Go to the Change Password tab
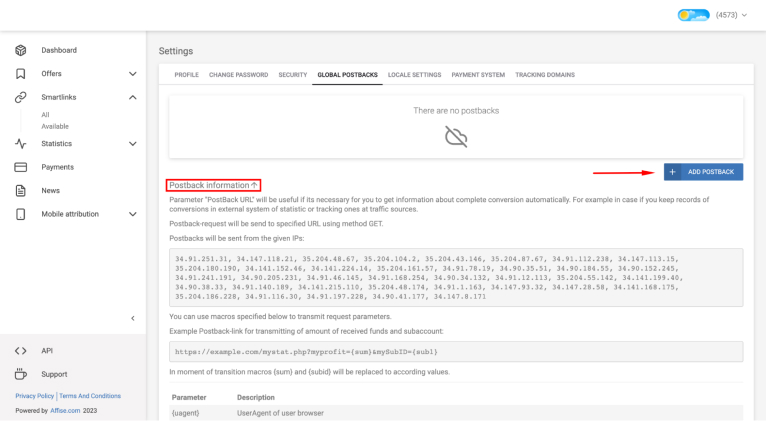This screenshot has height=421, width=766. 239,75
